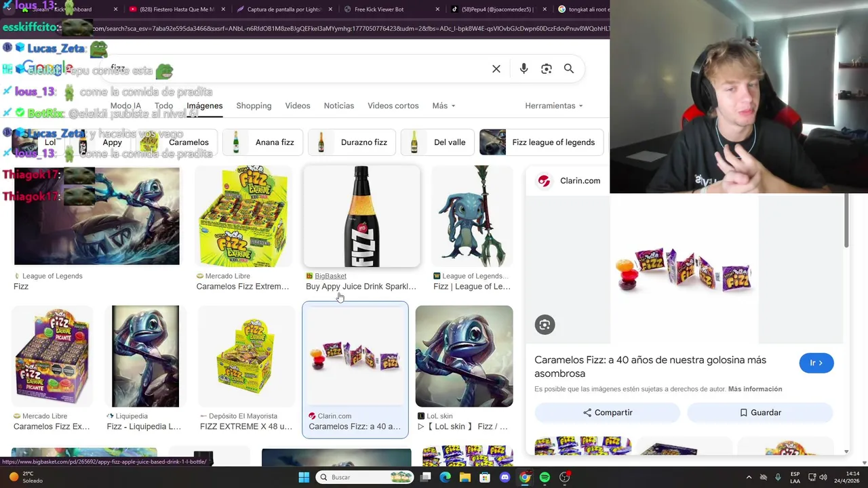Viewport: 868px width, 488px height.
Task: Select the Anana fizz filter chip
Action: 262,142
